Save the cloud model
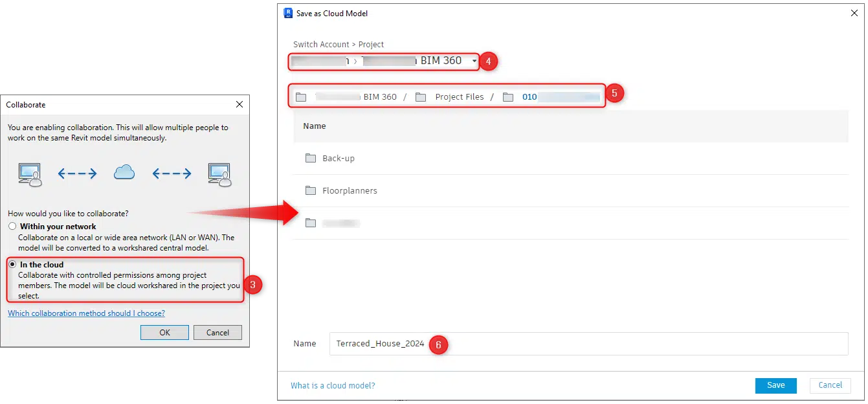868x404 pixels. coord(775,385)
